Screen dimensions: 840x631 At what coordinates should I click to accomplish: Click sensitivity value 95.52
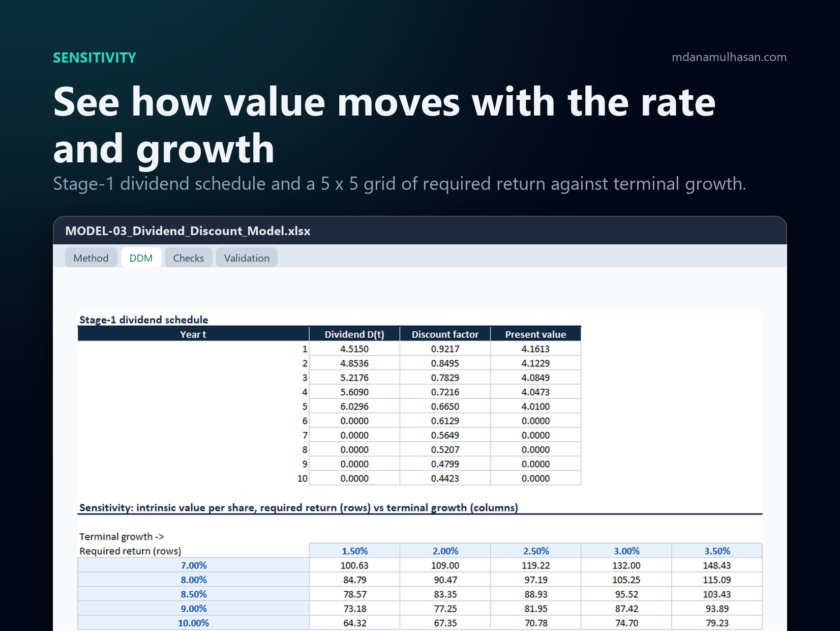pyautogui.click(x=626, y=594)
